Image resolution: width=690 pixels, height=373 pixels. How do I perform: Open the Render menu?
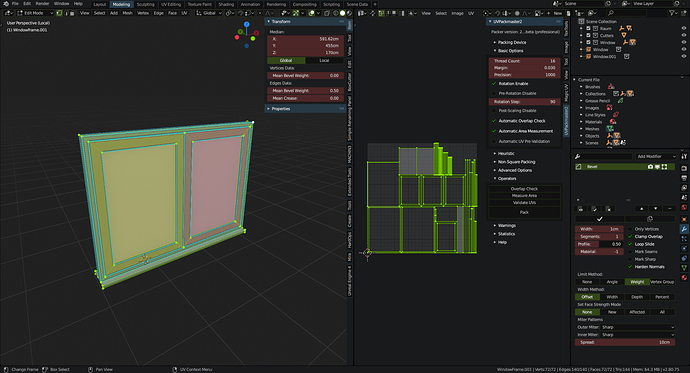(x=42, y=4)
